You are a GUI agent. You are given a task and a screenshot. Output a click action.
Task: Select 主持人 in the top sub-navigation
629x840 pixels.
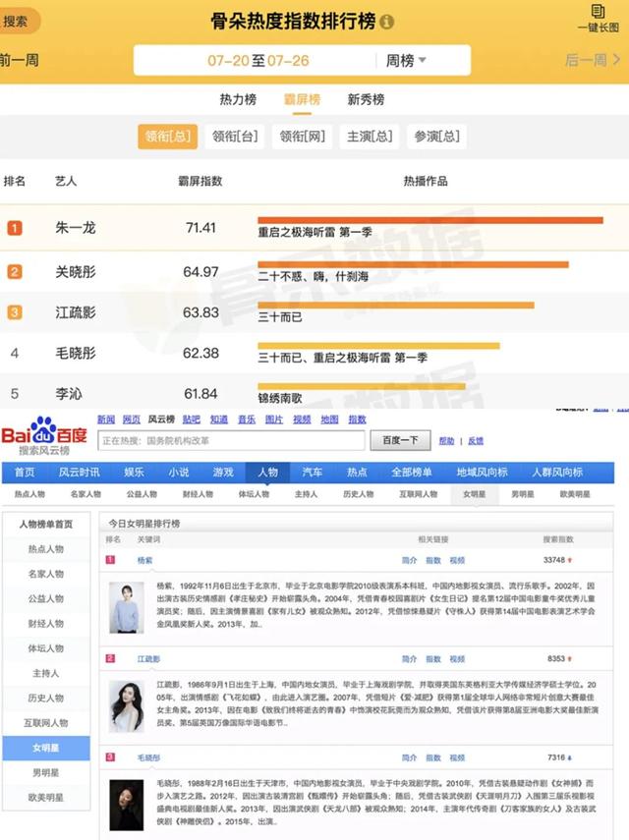pyautogui.click(x=306, y=494)
